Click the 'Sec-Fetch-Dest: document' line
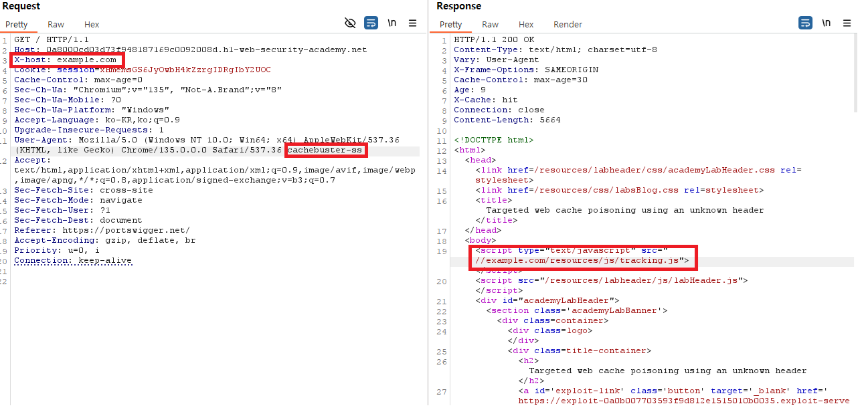868x418 pixels. (x=78, y=220)
